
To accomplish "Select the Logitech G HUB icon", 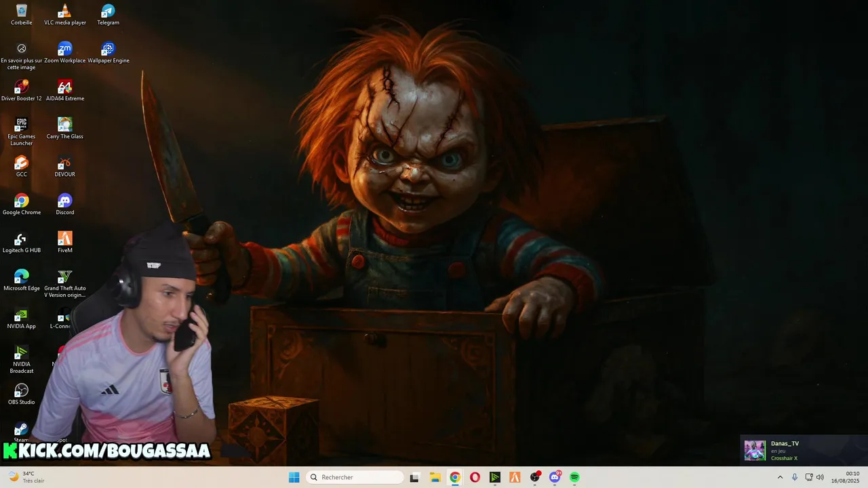I will (x=22, y=243).
